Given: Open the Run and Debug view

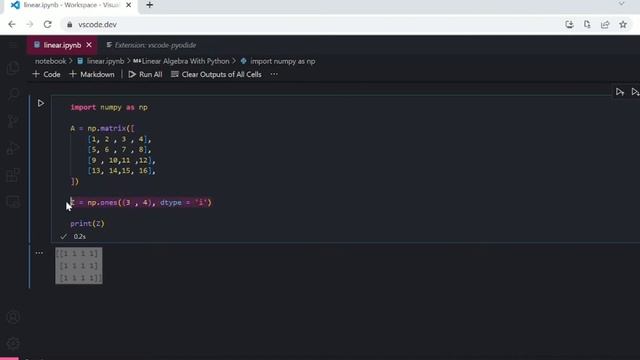Looking at the screenshot, I should pos(13,148).
